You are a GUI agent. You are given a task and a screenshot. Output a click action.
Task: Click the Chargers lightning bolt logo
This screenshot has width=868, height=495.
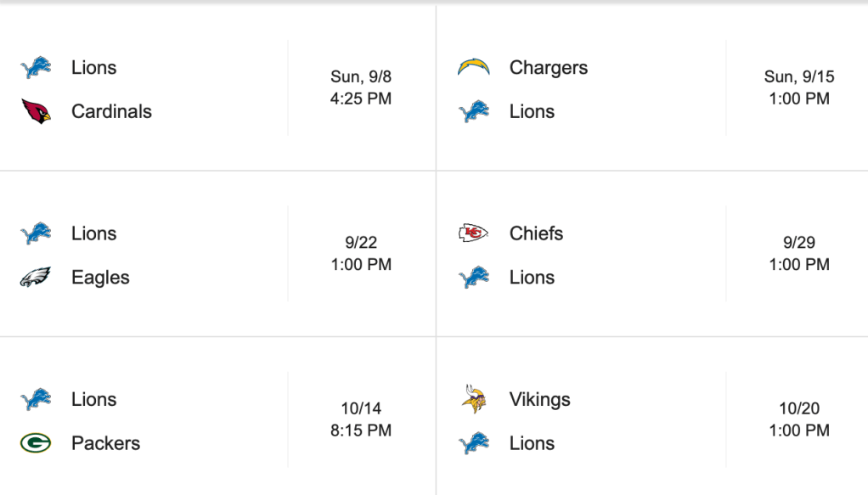[x=474, y=67]
